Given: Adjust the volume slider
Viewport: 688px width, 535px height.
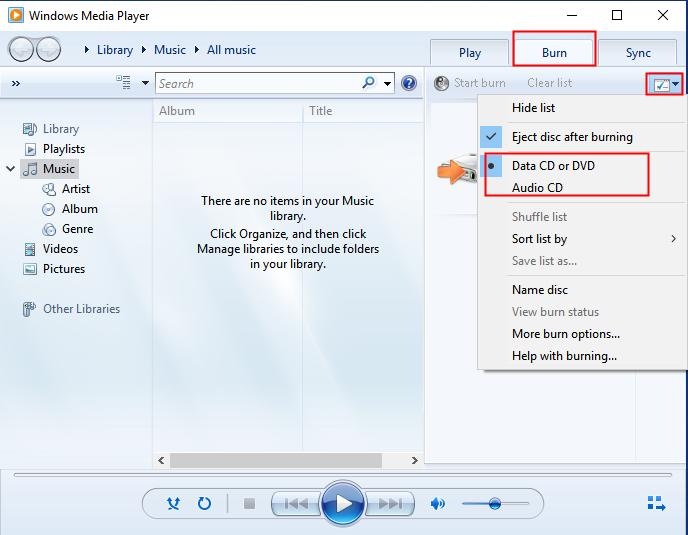Looking at the screenshot, I should click(494, 503).
